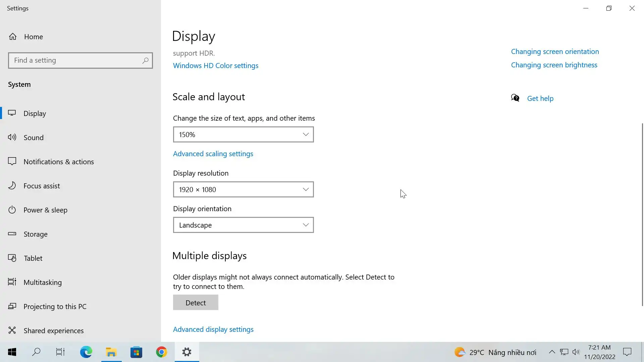Screen dimensions: 644x362
Task: Expand the 150% scale dropdown
Action: 243,134
